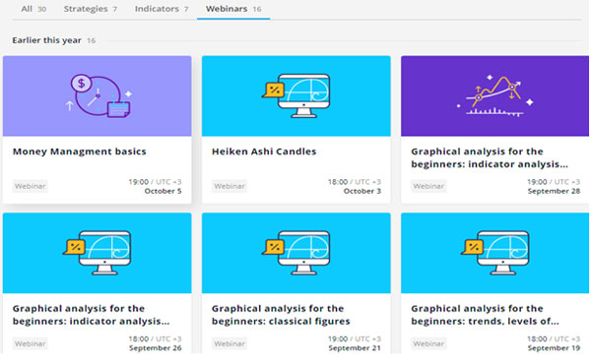Open the Strategies tab
Image resolution: width=591 pixels, height=364 pixels.
90,9
